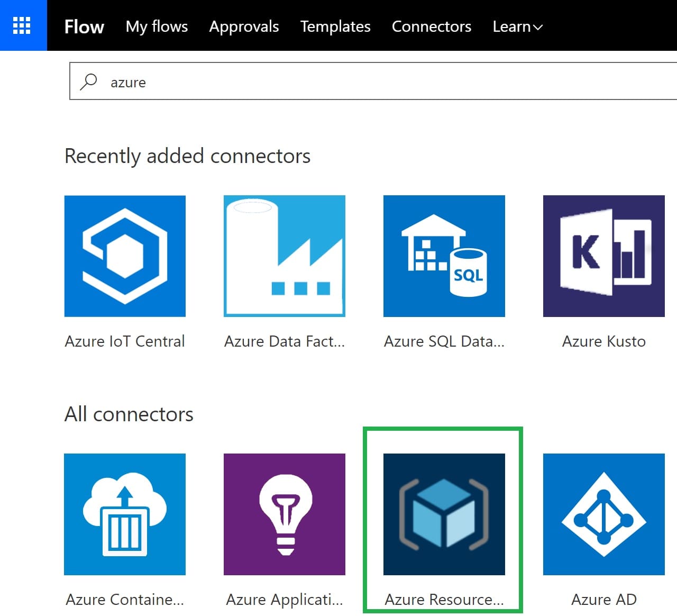Click the Flow home logo
This screenshot has width=677, height=616.
[x=84, y=26]
